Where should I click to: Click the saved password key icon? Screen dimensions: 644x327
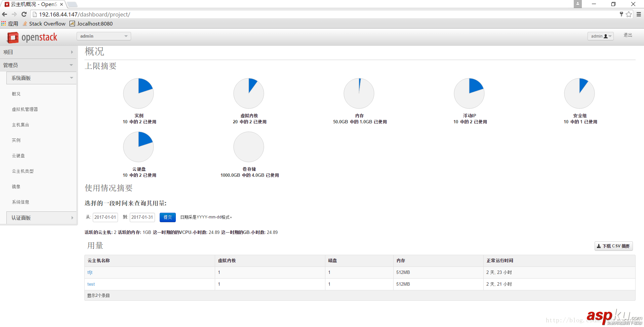point(621,14)
